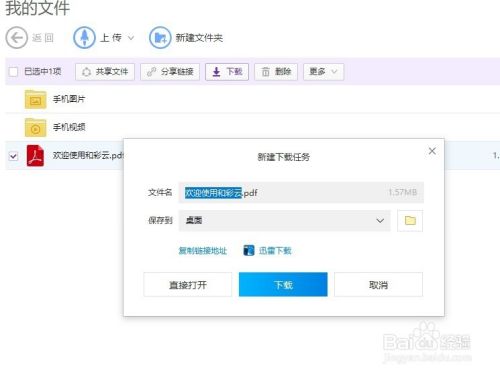Expand the 更多 dropdown

tap(323, 72)
